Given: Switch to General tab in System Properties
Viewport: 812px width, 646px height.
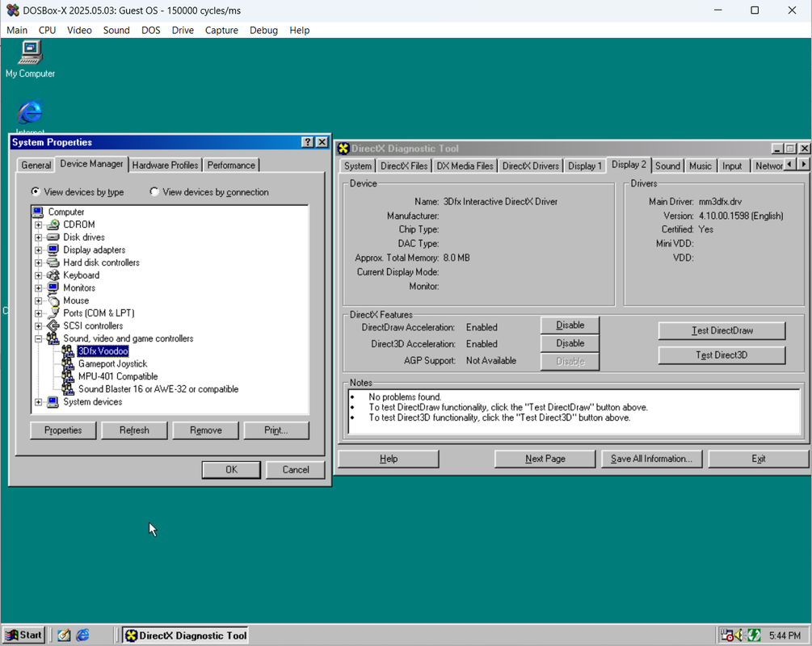Looking at the screenshot, I should point(36,165).
